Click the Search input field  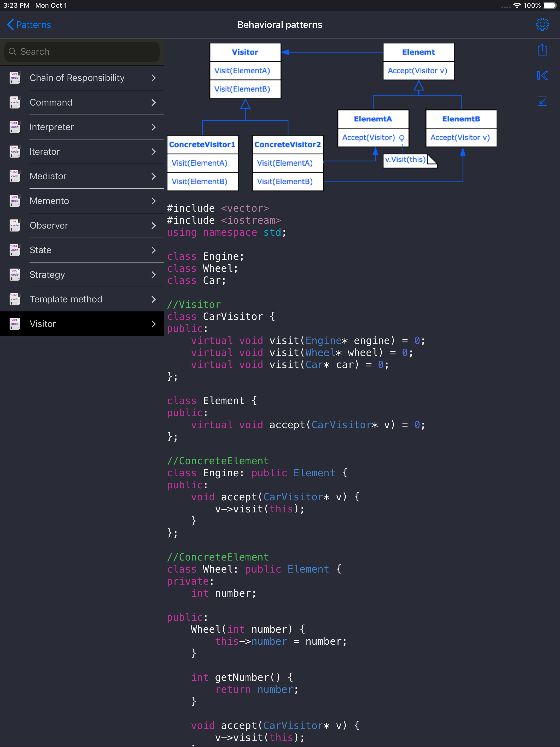click(x=81, y=51)
